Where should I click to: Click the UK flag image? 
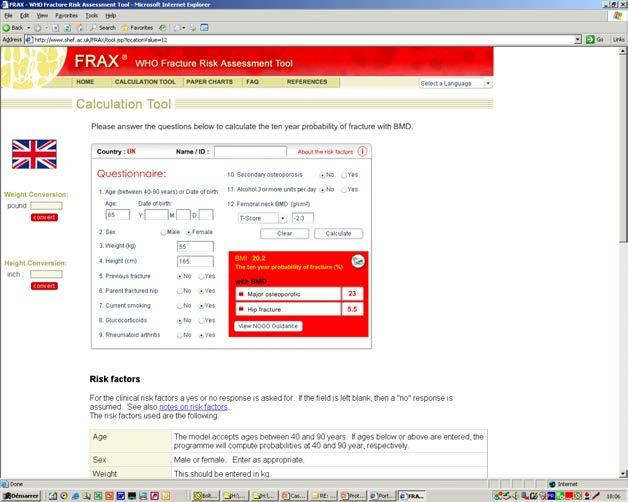pyautogui.click(x=34, y=154)
